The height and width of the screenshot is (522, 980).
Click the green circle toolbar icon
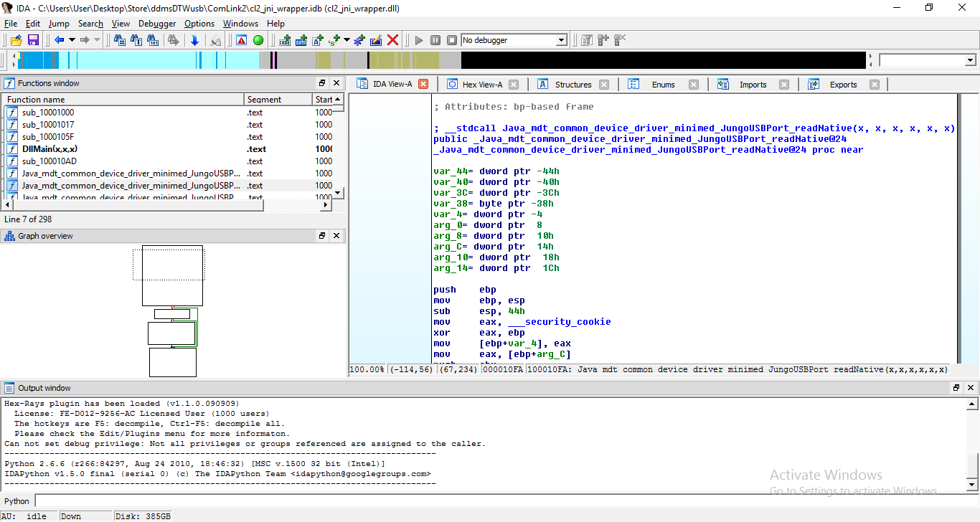258,40
